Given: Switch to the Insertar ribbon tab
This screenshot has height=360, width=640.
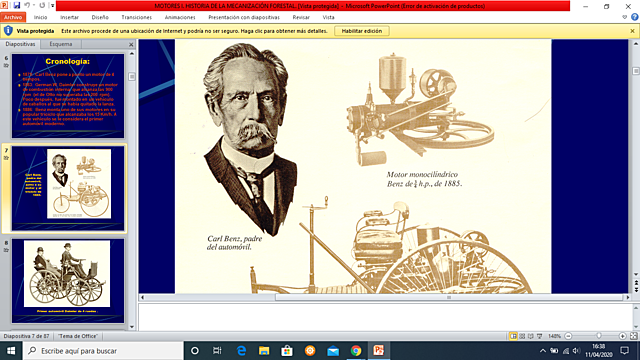Looking at the screenshot, I should click(x=69, y=17).
